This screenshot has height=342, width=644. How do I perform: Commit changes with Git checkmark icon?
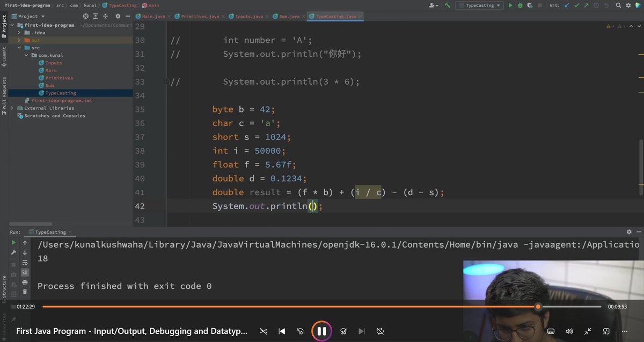(x=576, y=5)
